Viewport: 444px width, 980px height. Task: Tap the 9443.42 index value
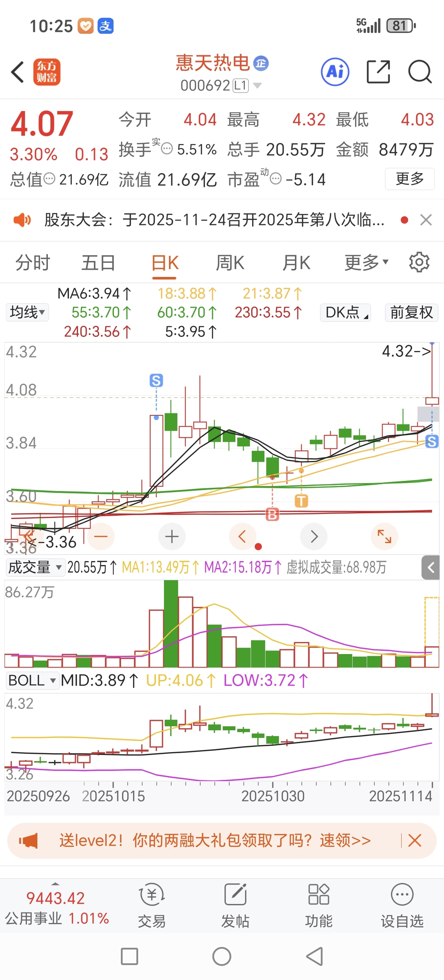[55, 898]
